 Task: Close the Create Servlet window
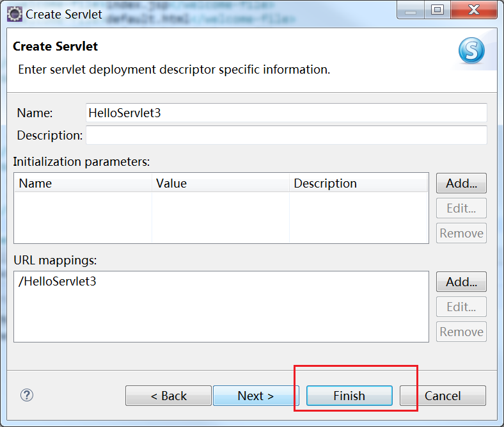474,10
